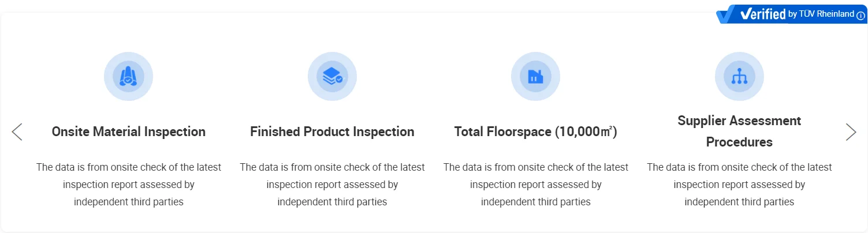Open the Supplier Assessment Procedures heading
Image resolution: width=868 pixels, height=233 pixels.
739,131
